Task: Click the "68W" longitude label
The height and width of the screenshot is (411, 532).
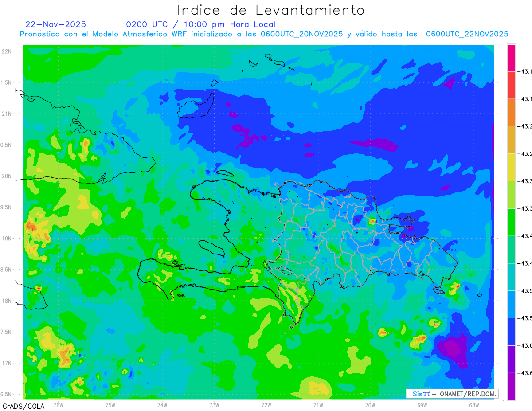Action: click(474, 405)
